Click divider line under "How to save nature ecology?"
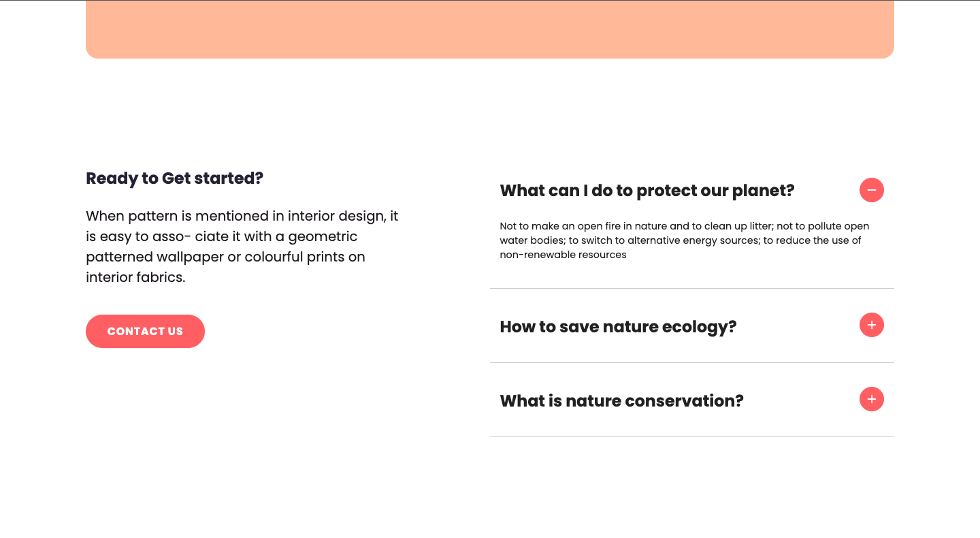This screenshot has height=538, width=980. click(x=691, y=363)
